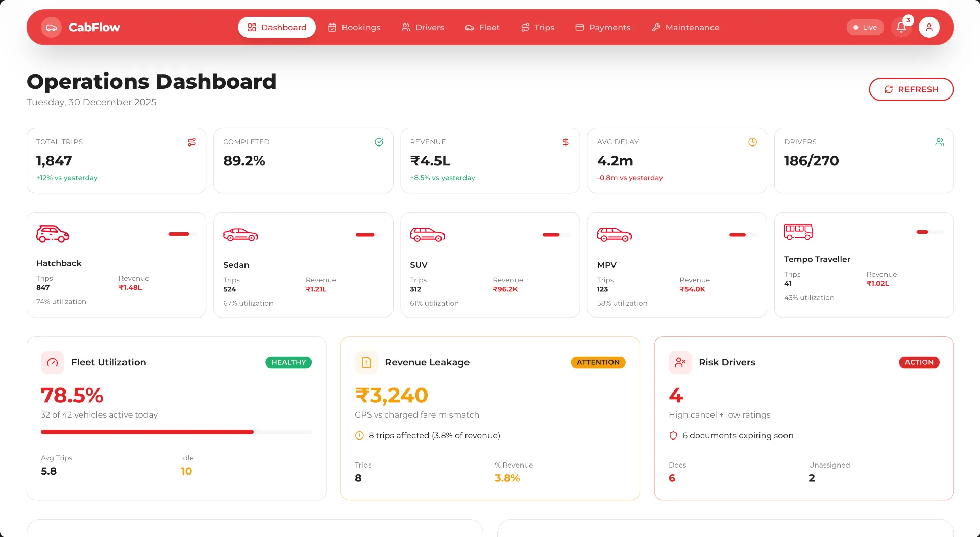The image size is (980, 537).
Task: Click the ATTENTION badge on Revenue Leakage
Action: (598, 362)
